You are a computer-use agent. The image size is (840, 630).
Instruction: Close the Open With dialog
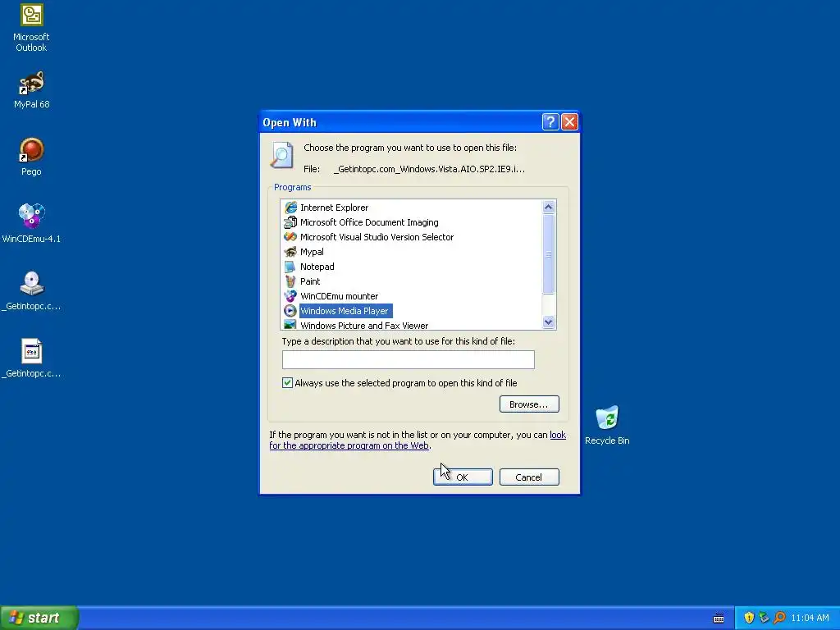tap(569, 122)
